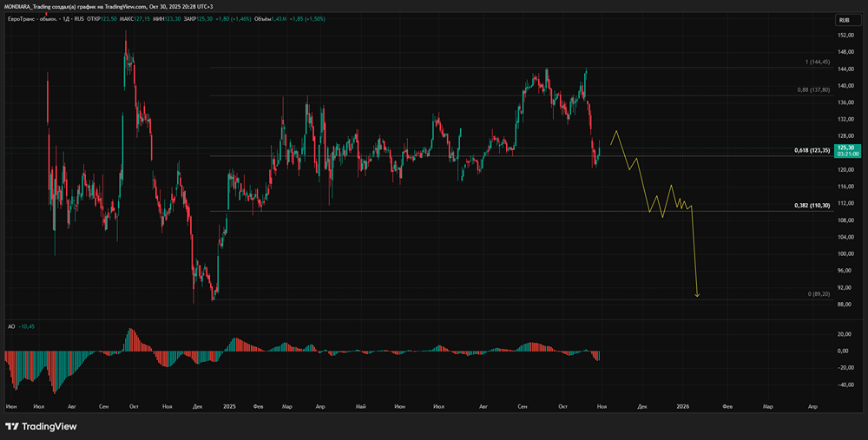
Task: Click the 2025 marker on the time axis
Action: [229, 405]
